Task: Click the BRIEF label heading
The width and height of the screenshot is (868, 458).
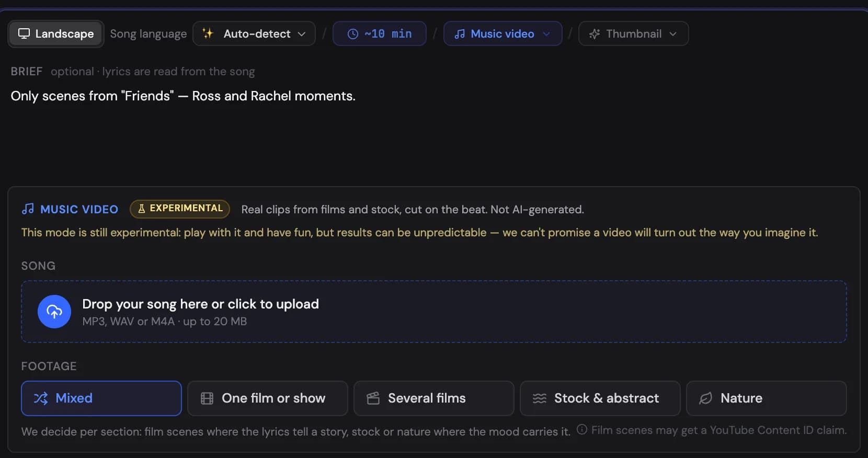Action: pyautogui.click(x=27, y=72)
